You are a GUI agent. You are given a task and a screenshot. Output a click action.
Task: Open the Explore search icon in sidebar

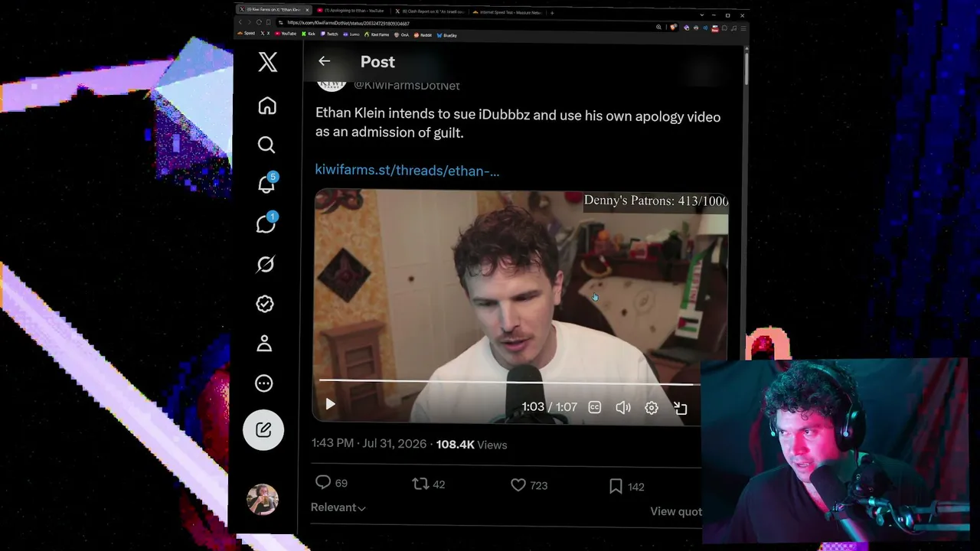click(x=266, y=145)
